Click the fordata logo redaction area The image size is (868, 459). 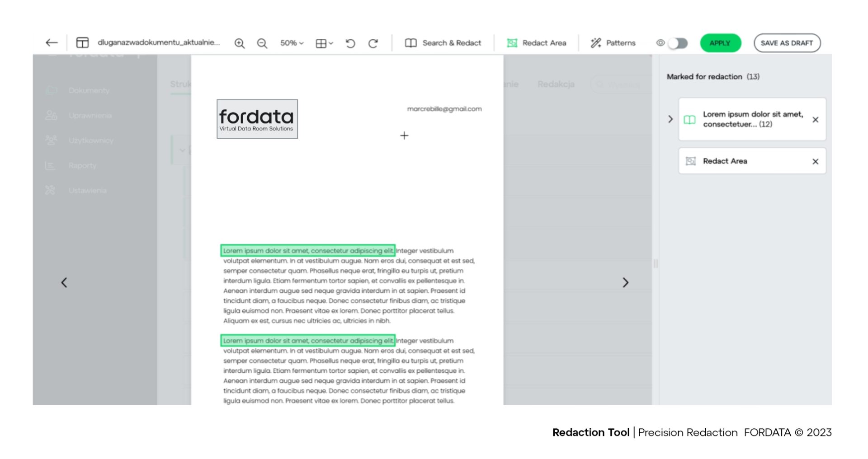[257, 119]
